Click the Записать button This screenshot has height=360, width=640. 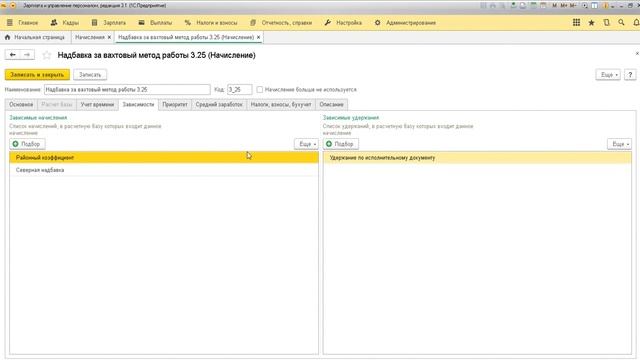point(90,75)
